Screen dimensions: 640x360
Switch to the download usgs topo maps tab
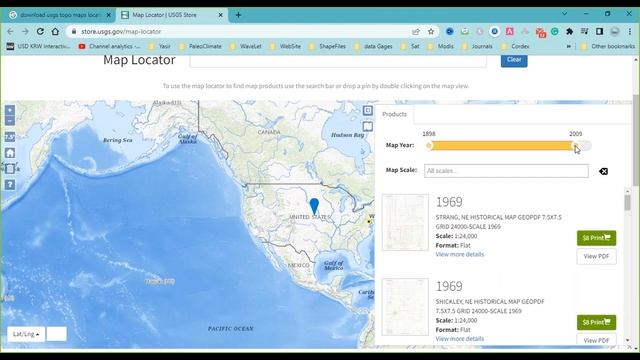point(60,15)
